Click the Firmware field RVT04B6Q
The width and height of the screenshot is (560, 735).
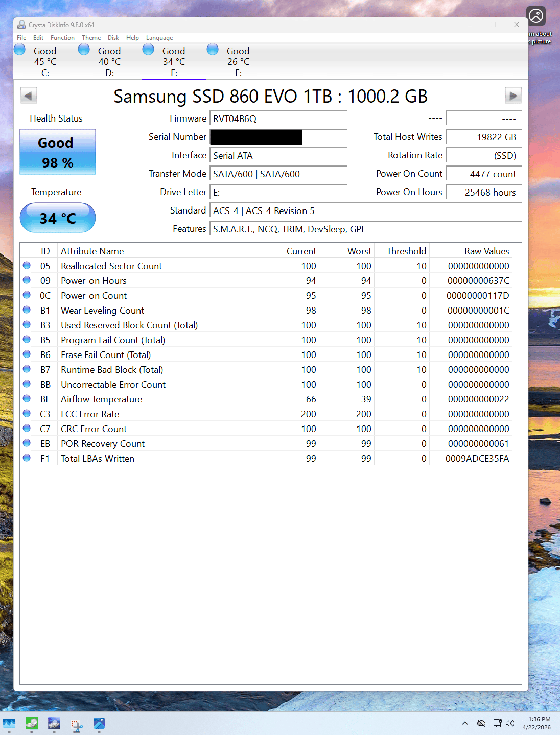[278, 119]
